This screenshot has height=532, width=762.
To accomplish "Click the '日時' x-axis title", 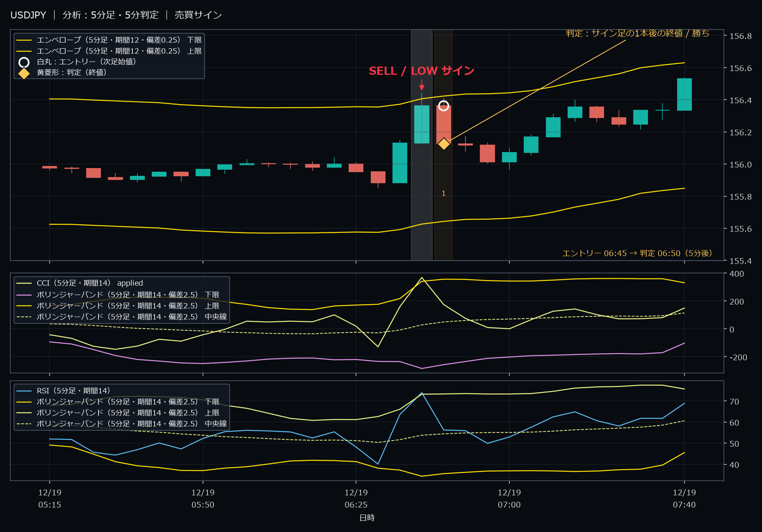I will tap(367, 518).
